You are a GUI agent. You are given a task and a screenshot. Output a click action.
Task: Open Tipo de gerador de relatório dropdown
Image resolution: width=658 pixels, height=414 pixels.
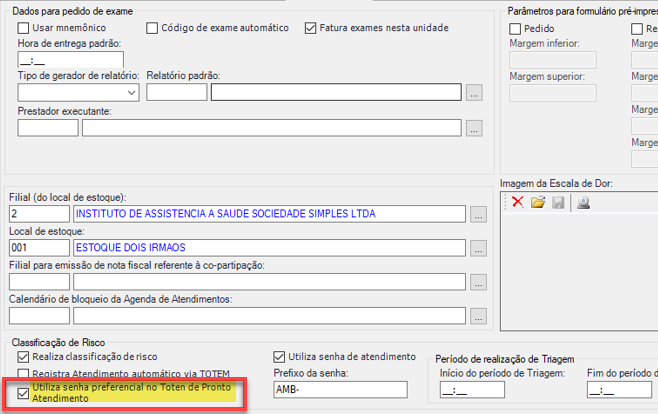78,92
